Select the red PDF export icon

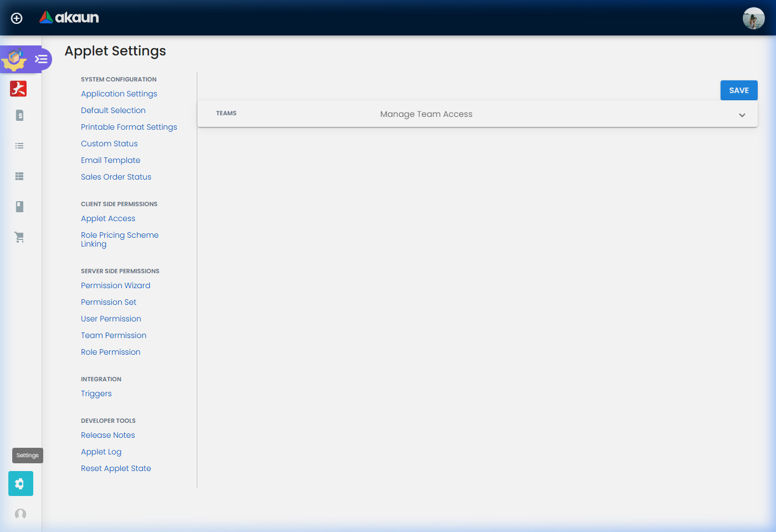(18, 89)
